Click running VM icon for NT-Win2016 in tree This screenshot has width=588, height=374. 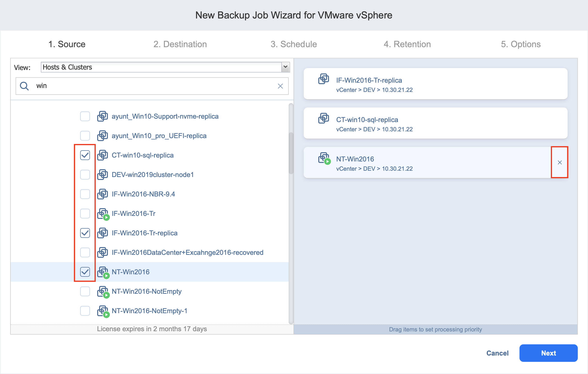click(103, 273)
